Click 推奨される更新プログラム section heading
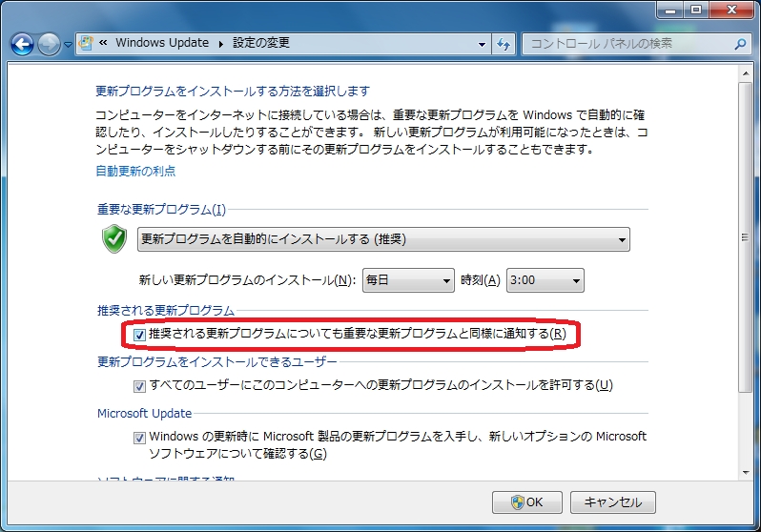Viewport: 761px width, 532px height. [x=166, y=310]
